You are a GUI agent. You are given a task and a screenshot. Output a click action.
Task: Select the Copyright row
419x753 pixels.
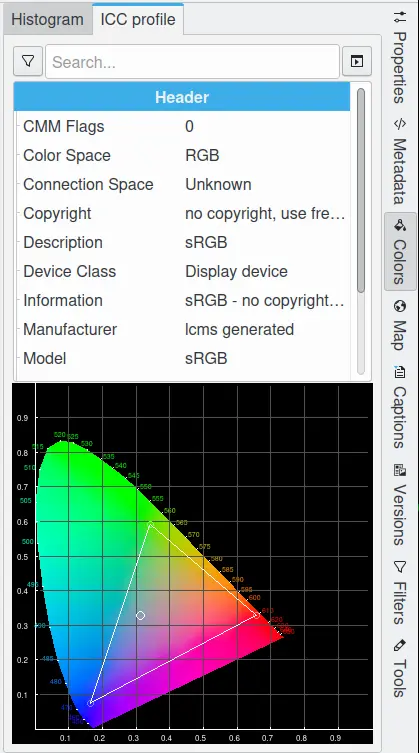[x=182, y=213]
